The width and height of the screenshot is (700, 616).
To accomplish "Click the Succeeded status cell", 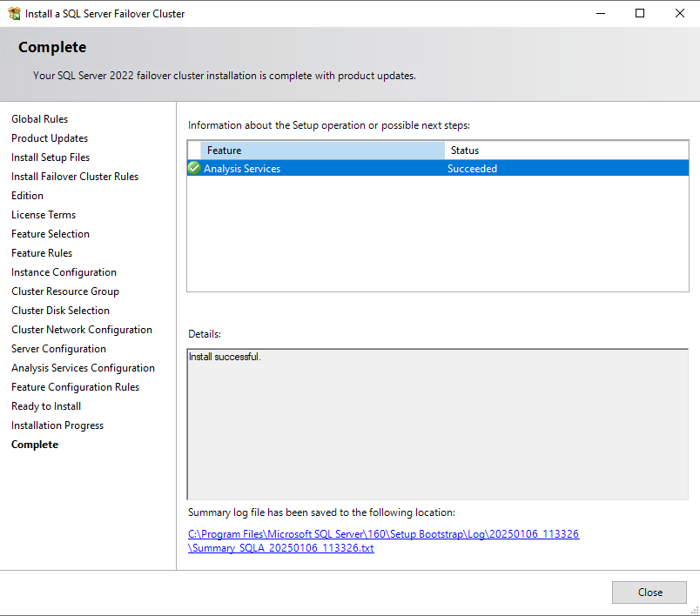I will 472,169.
